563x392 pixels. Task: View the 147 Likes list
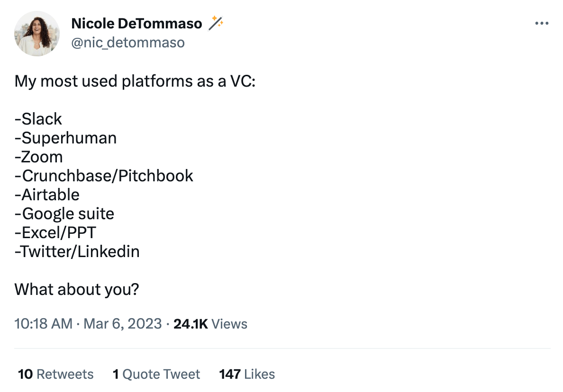click(247, 374)
